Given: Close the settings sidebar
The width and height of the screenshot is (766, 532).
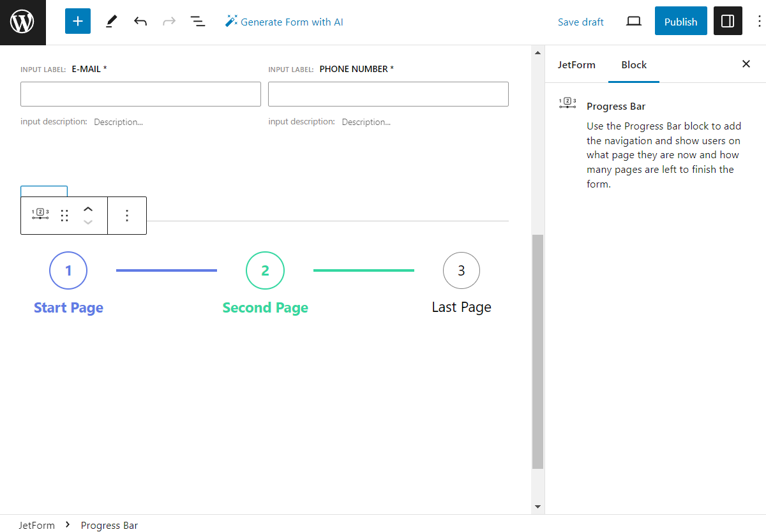Looking at the screenshot, I should pos(746,64).
